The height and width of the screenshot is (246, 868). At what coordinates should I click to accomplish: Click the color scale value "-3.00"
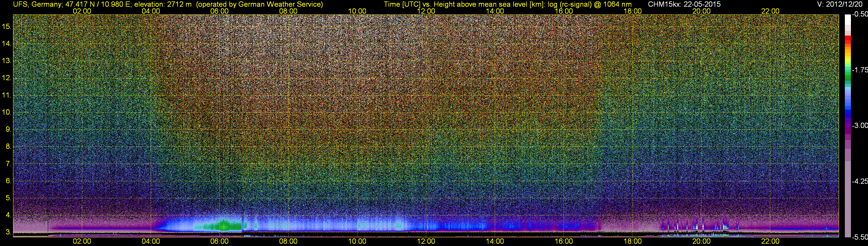(x=860, y=126)
